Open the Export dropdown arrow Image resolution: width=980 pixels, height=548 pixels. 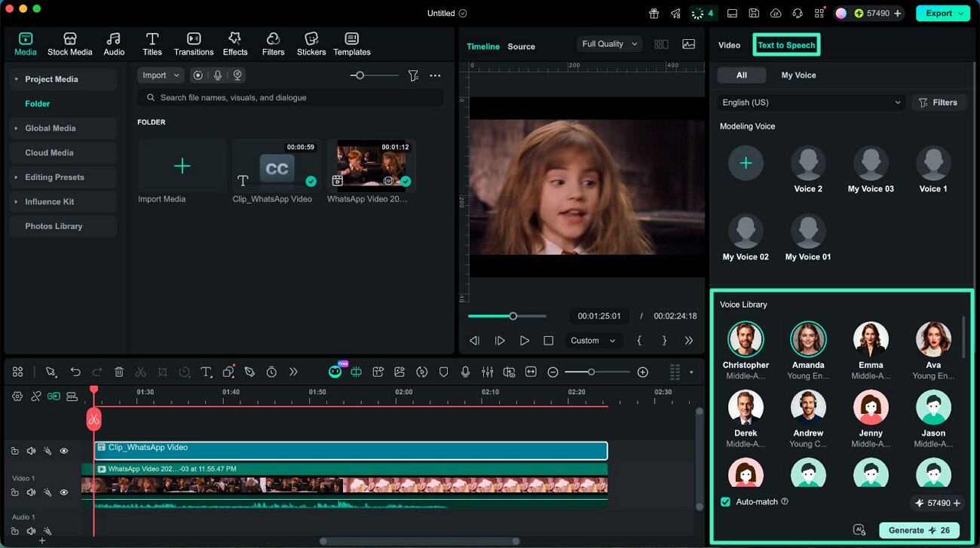tap(961, 13)
